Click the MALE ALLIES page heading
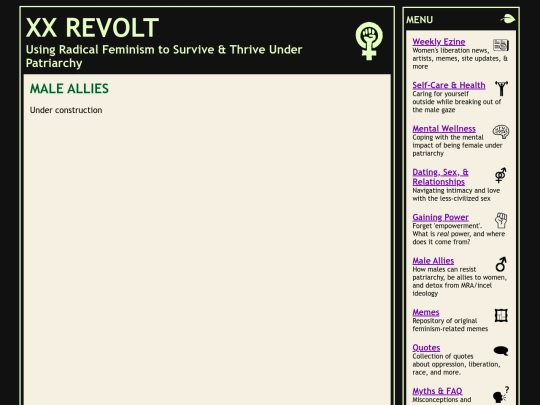Viewport: 540px width, 405px height. (x=69, y=89)
